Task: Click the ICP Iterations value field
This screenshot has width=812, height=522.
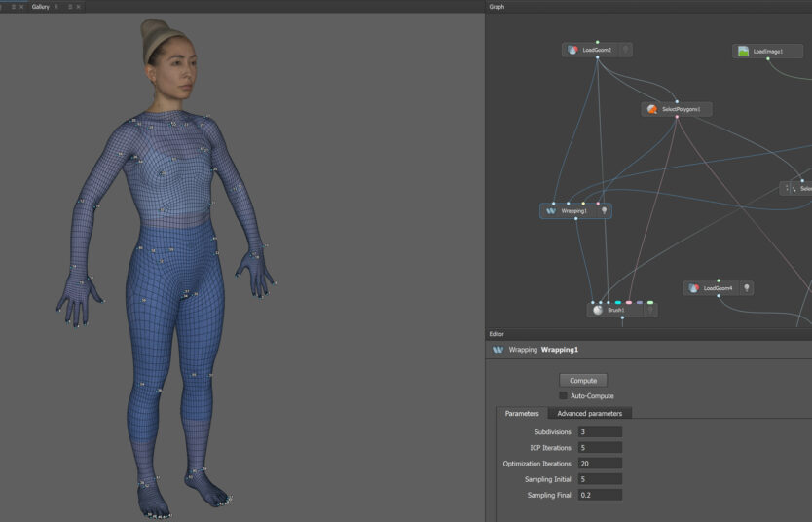Action: click(x=600, y=447)
